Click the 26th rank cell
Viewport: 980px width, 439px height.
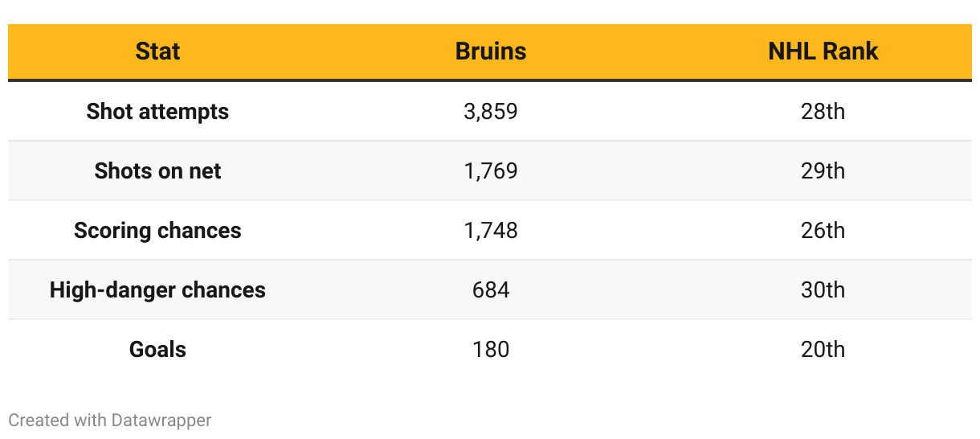pyautogui.click(x=823, y=230)
